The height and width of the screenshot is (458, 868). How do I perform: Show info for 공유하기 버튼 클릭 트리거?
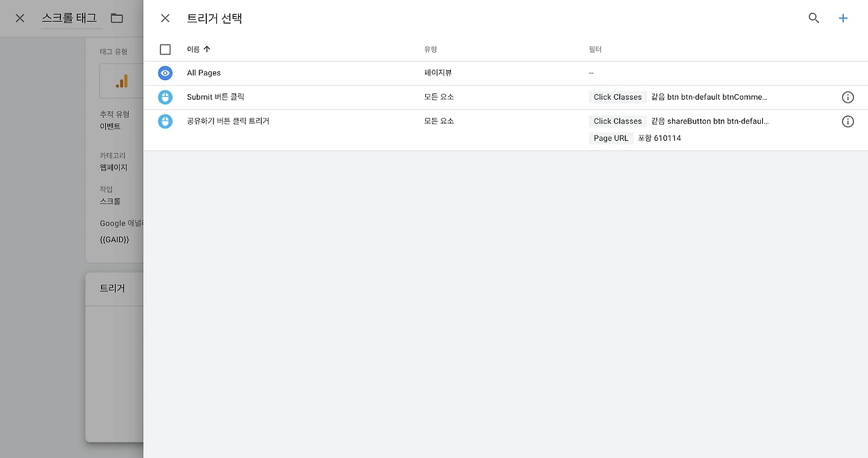pos(848,121)
